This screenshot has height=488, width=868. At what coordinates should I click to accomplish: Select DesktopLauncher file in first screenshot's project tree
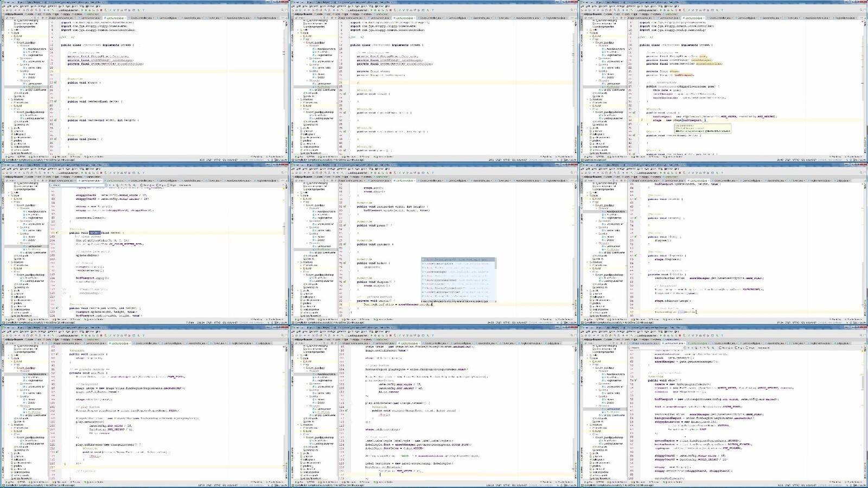(34, 118)
